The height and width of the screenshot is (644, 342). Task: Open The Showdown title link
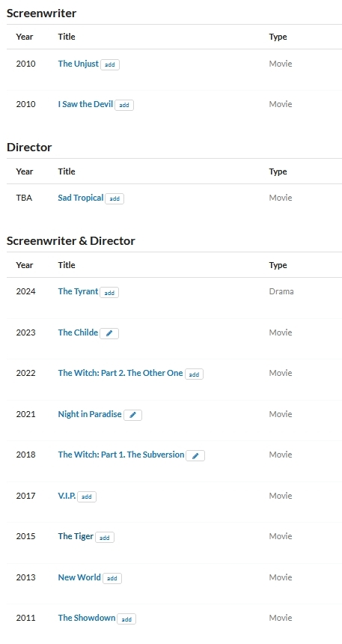(87, 618)
